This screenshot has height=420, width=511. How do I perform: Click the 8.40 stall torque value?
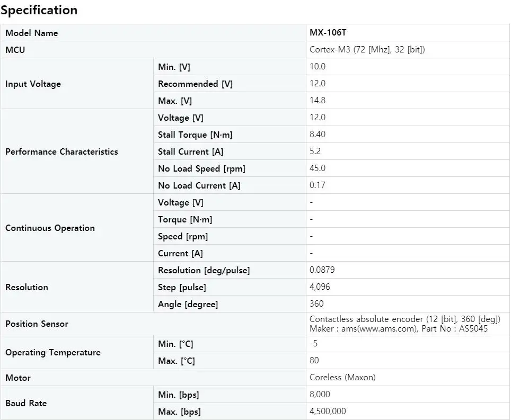coord(318,134)
